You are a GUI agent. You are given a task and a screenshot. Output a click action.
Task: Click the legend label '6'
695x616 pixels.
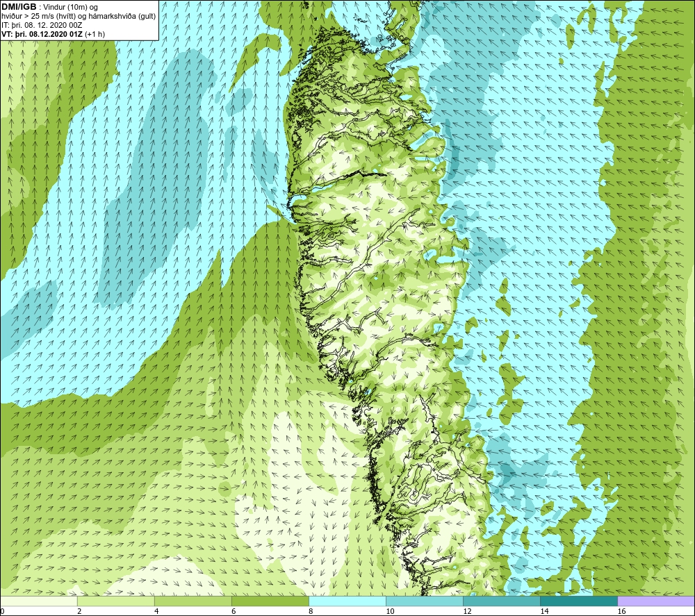[x=234, y=611]
